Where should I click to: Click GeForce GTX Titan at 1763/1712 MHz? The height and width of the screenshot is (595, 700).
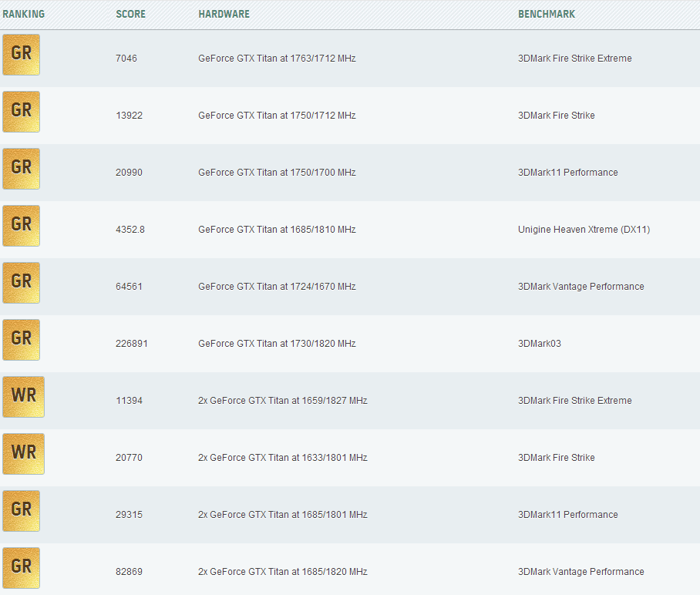pos(277,59)
